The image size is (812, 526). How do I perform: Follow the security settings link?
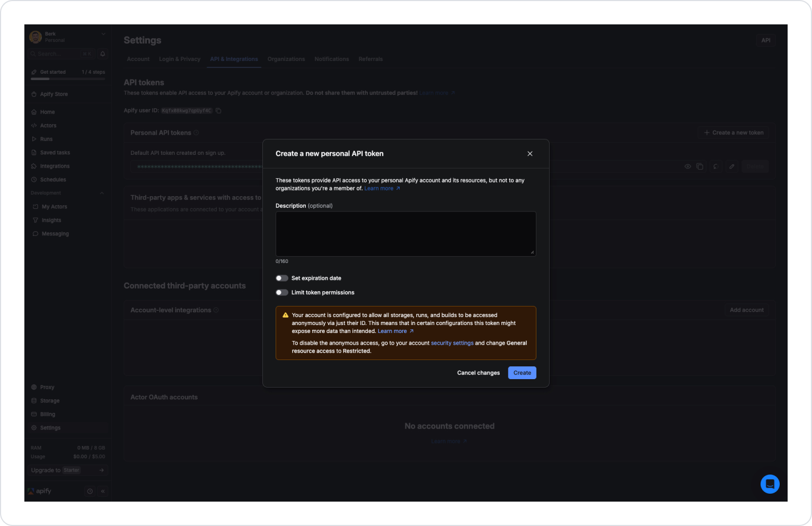[x=452, y=343]
